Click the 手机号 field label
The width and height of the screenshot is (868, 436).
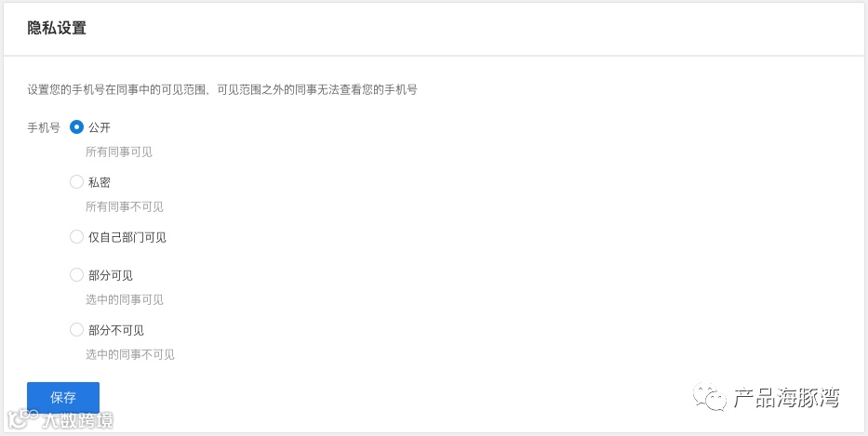coord(44,127)
